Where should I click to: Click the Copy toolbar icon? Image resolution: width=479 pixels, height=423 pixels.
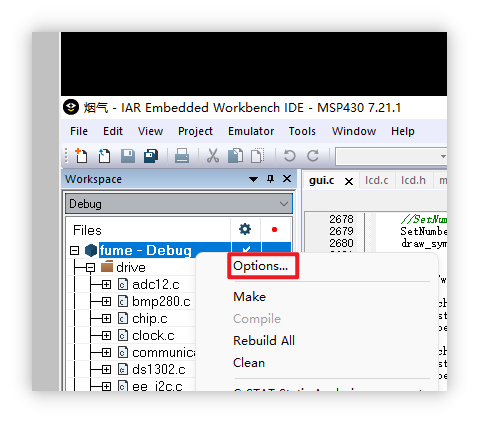click(x=235, y=156)
